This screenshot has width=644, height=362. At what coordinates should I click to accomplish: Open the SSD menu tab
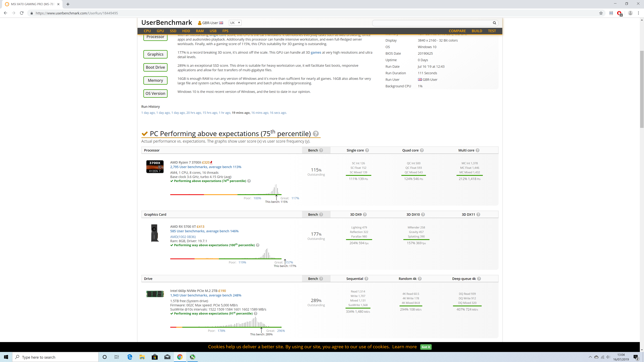[x=173, y=31]
